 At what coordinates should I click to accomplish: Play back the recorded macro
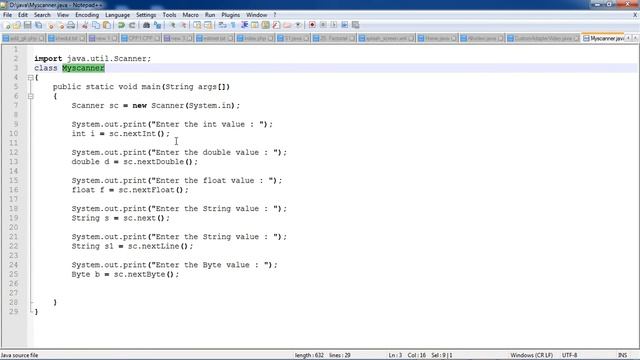[334, 25]
